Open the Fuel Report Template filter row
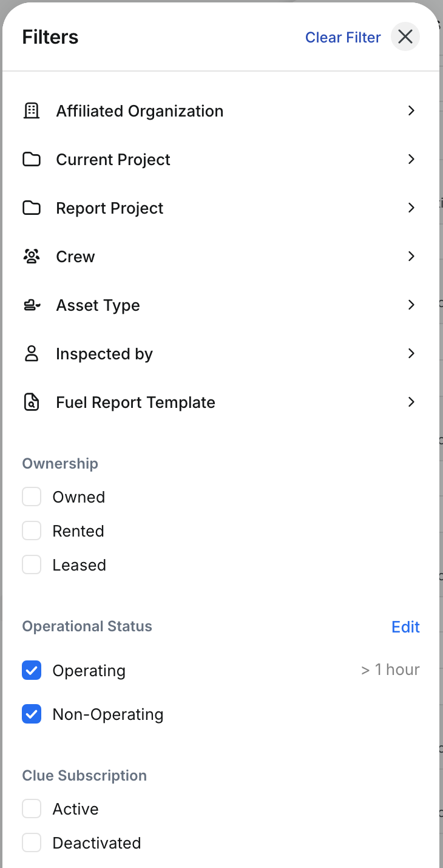 [221, 402]
